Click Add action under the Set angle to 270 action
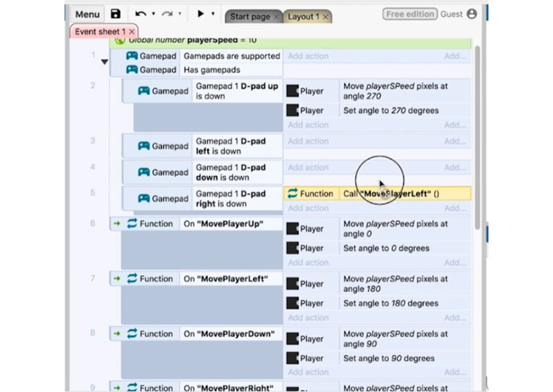The height and width of the screenshot is (392, 553). pos(308,125)
